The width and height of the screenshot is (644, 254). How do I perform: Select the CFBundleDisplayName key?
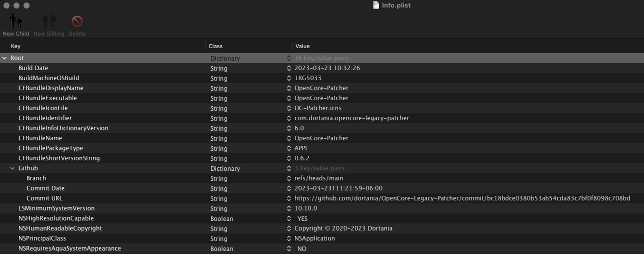(51, 88)
